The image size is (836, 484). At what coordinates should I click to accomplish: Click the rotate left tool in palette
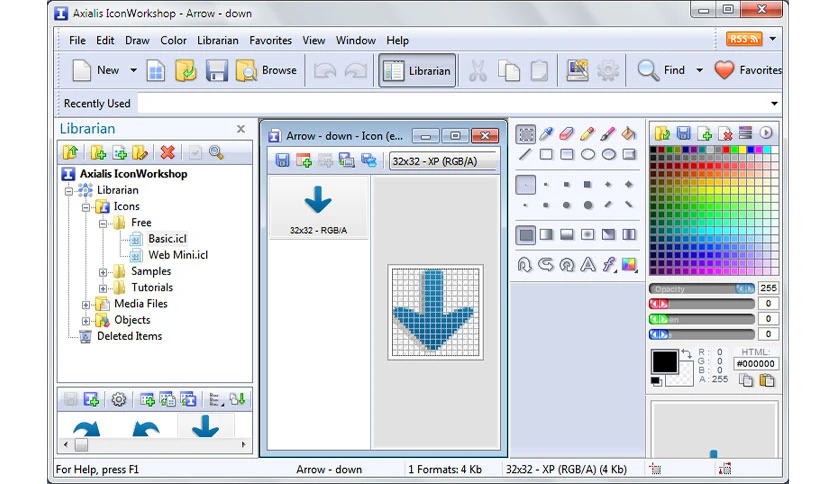pos(546,264)
